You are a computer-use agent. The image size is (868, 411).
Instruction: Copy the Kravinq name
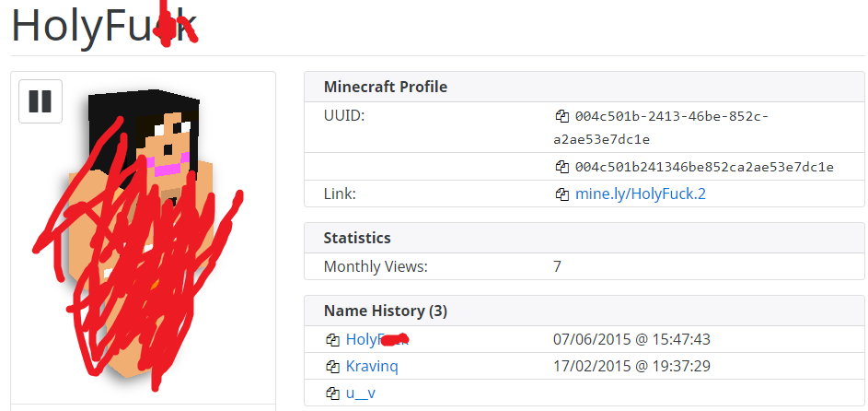[x=332, y=366]
